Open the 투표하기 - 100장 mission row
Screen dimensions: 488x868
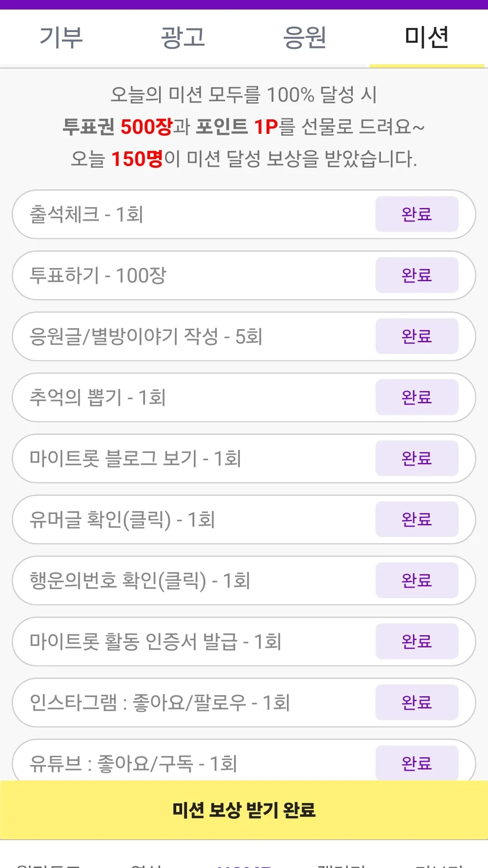pos(244,275)
